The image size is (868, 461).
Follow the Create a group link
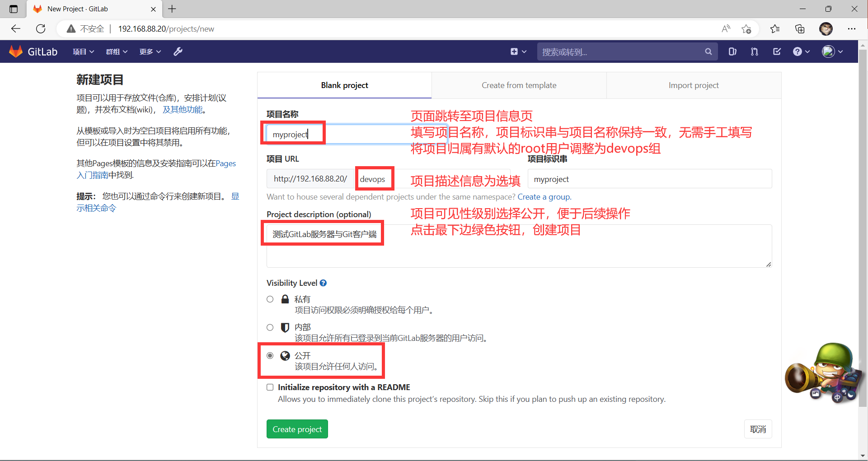tap(544, 197)
